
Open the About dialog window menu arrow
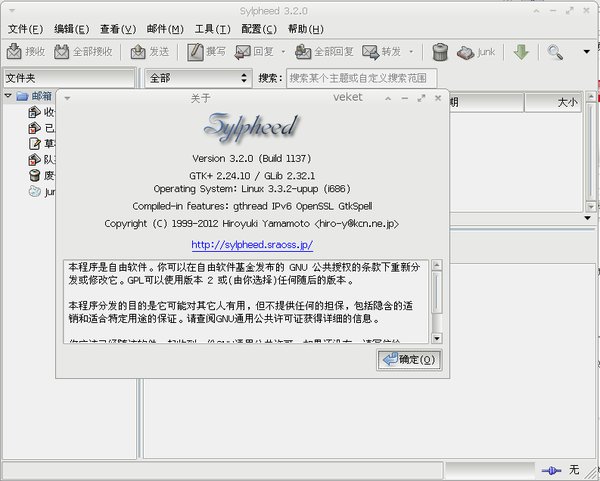point(67,98)
